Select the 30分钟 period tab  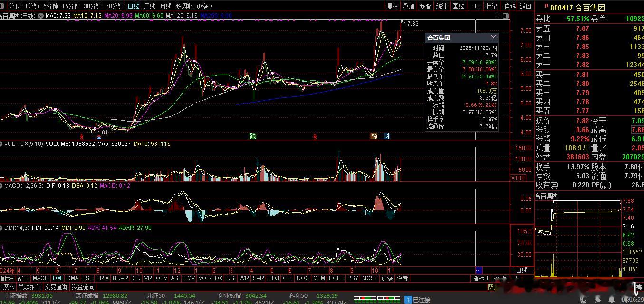click(x=93, y=6)
